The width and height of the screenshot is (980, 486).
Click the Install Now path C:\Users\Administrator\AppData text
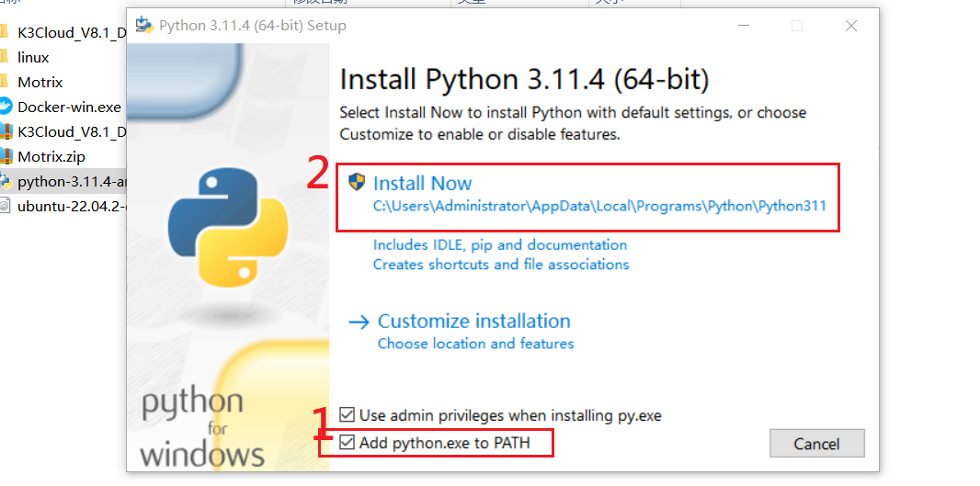(x=599, y=206)
